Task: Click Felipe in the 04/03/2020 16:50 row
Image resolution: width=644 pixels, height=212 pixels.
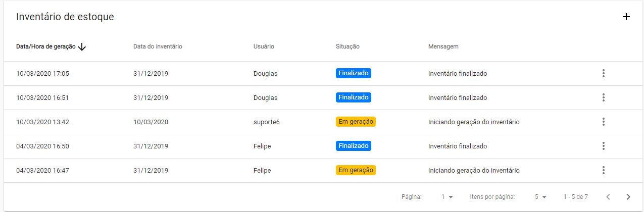Action: pos(262,146)
